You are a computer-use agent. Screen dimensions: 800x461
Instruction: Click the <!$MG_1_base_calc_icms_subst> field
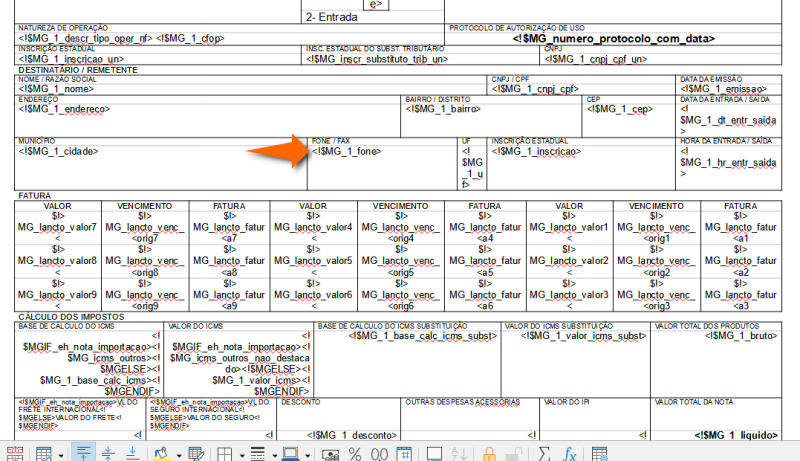423,336
